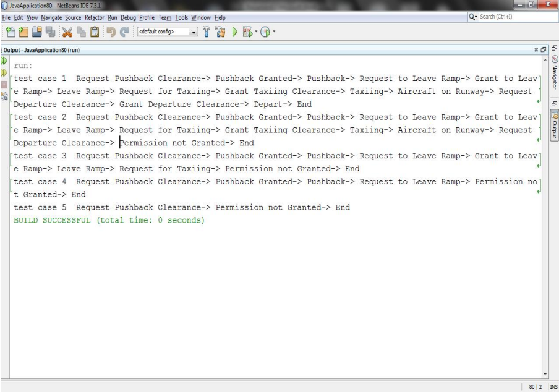The width and height of the screenshot is (559, 392).
Task: Cut selection with the scissors icon
Action: pyautogui.click(x=67, y=32)
